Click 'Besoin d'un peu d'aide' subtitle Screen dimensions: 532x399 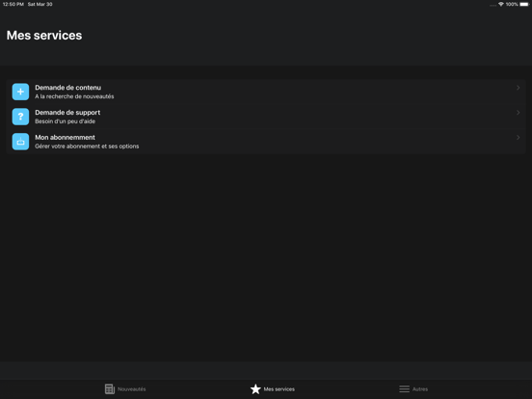click(x=66, y=121)
